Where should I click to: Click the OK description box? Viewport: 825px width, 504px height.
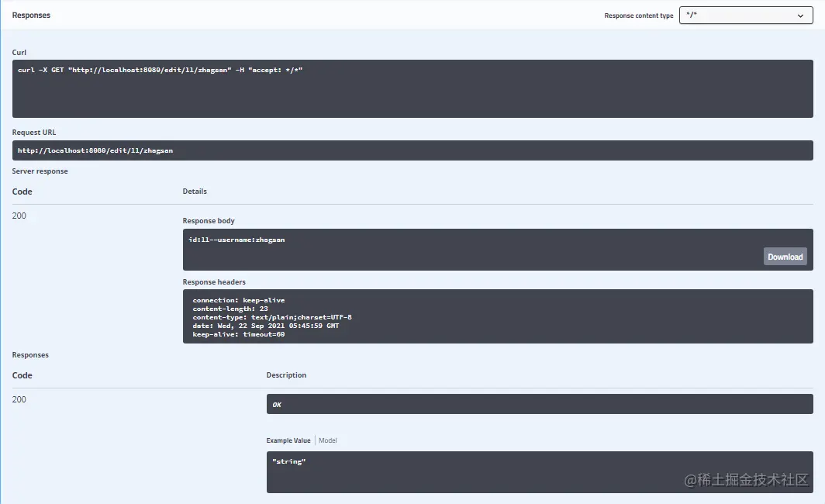coord(540,404)
